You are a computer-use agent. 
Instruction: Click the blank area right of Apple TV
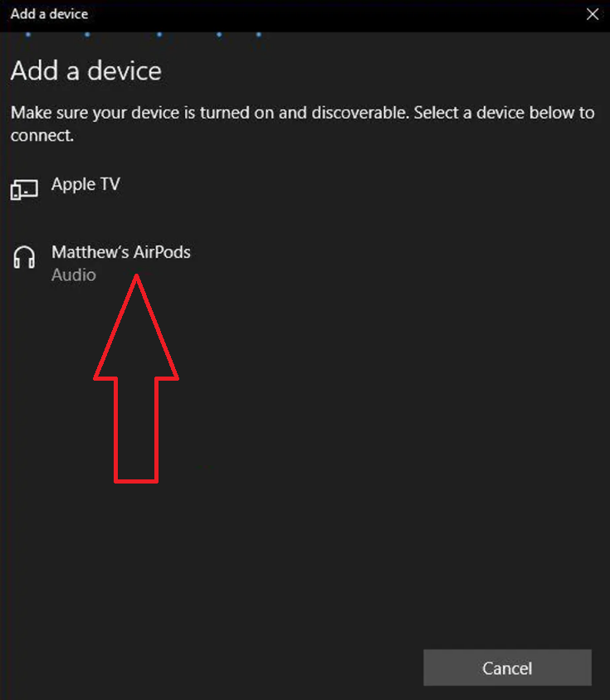[358, 185]
